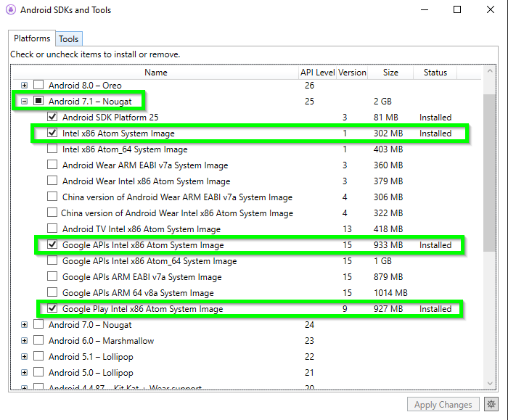Click the scrollbar up arrow
This screenshot has width=508, height=420.
(x=490, y=71)
